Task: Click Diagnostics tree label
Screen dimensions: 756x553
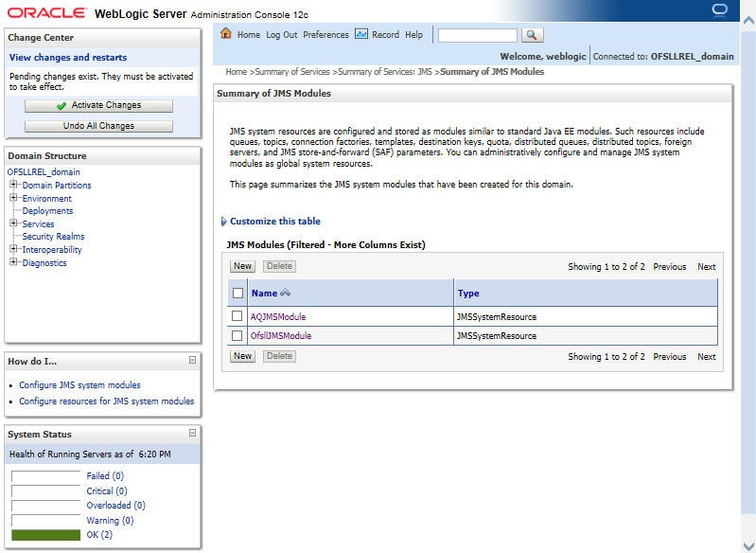Action: (44, 263)
